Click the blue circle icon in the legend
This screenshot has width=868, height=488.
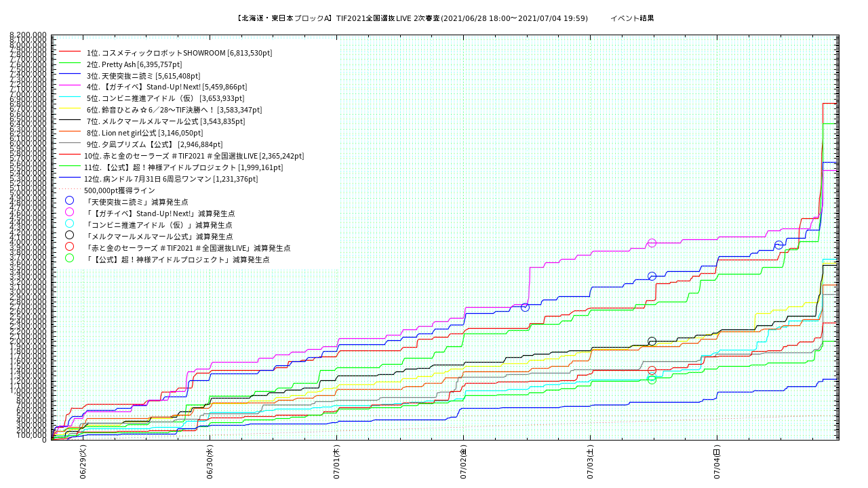69,201
